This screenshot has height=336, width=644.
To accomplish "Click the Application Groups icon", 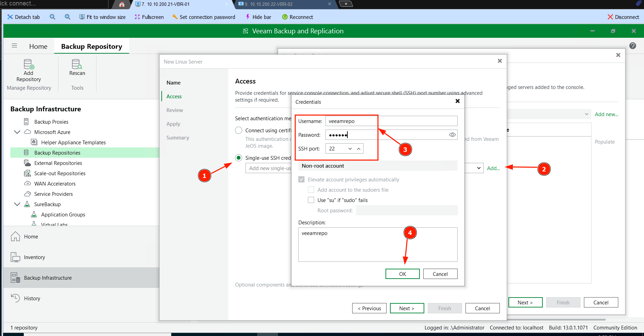I will point(34,214).
